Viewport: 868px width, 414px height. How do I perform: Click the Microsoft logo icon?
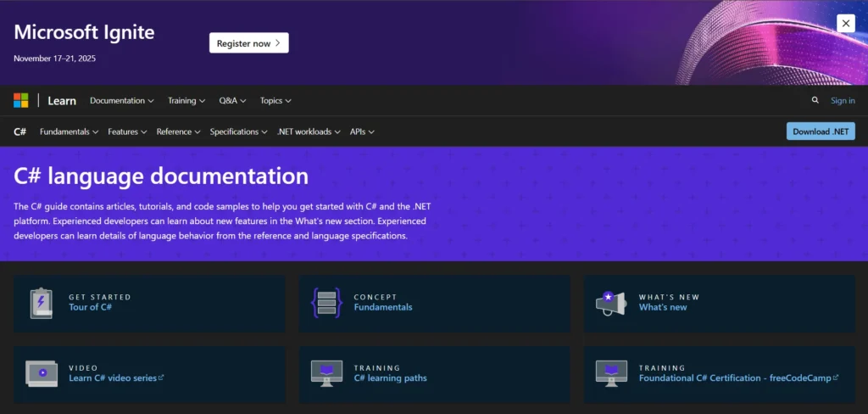(21, 100)
